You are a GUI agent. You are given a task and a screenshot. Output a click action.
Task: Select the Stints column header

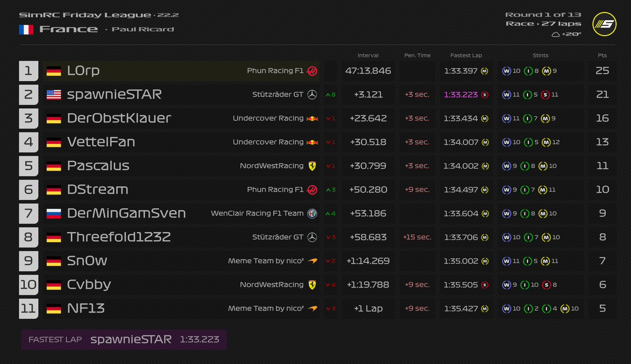pyautogui.click(x=540, y=55)
